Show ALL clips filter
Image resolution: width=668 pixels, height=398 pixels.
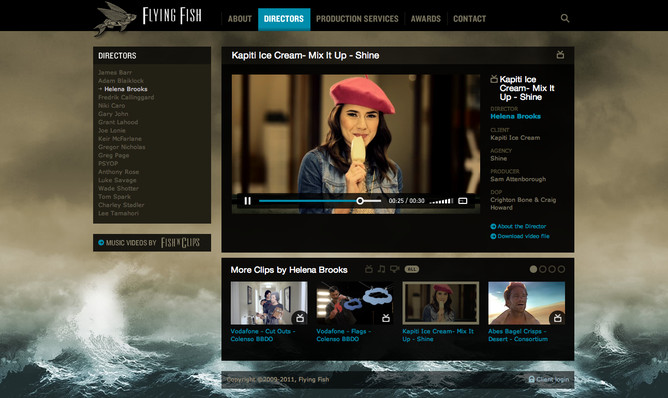[412, 269]
